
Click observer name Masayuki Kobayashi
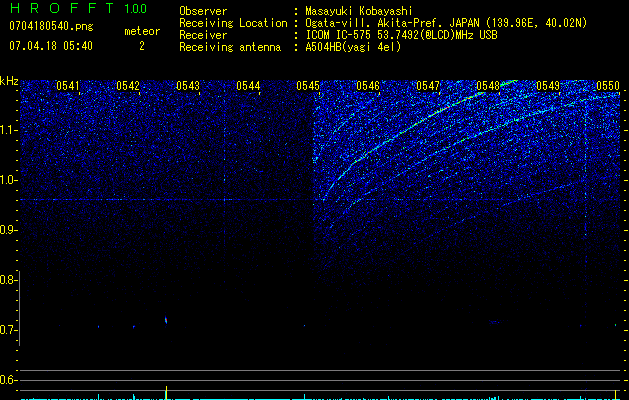(359, 11)
